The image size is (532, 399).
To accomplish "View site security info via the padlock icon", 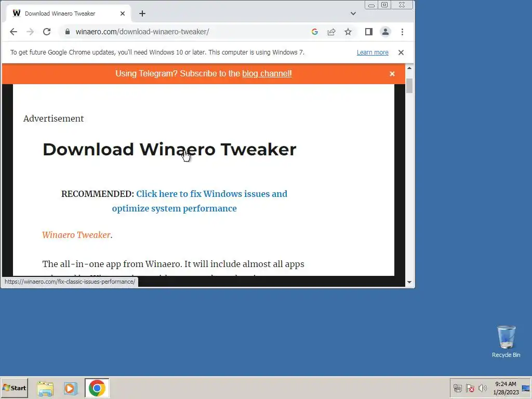I will (68, 32).
